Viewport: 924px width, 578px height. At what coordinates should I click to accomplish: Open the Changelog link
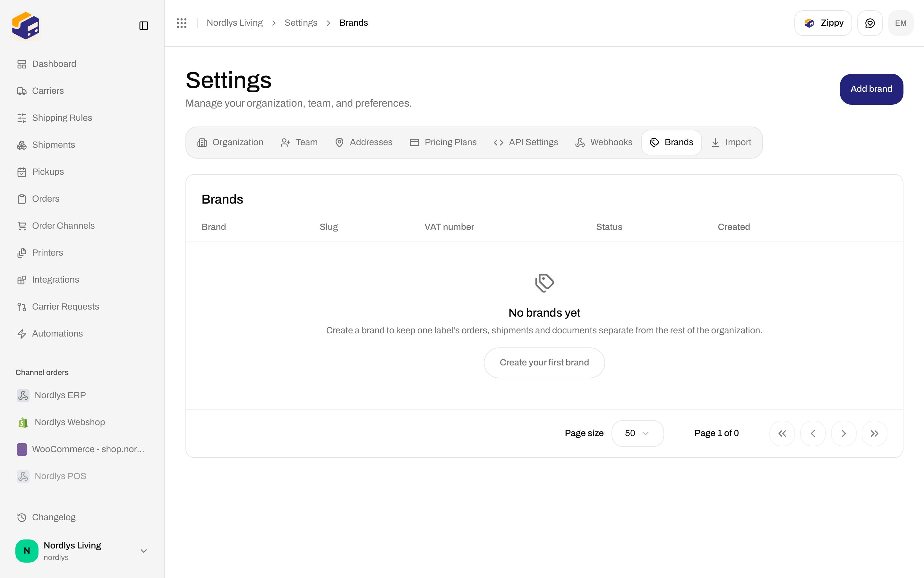(82, 517)
